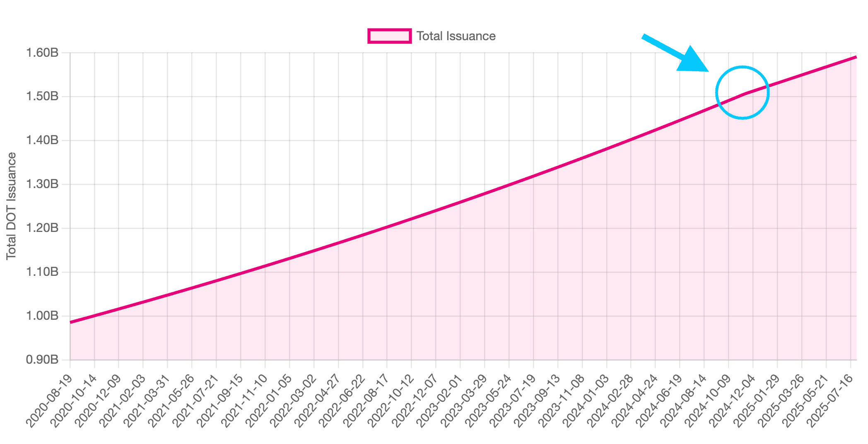Click the line's endpoint near 1.60B
This screenshot has width=868, height=444.
[x=856, y=57]
